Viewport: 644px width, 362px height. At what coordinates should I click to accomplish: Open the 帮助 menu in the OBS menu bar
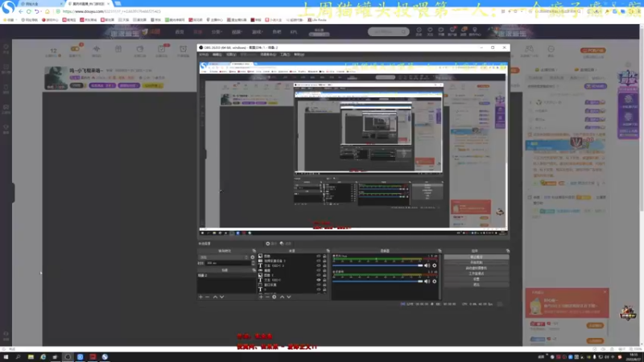point(299,54)
